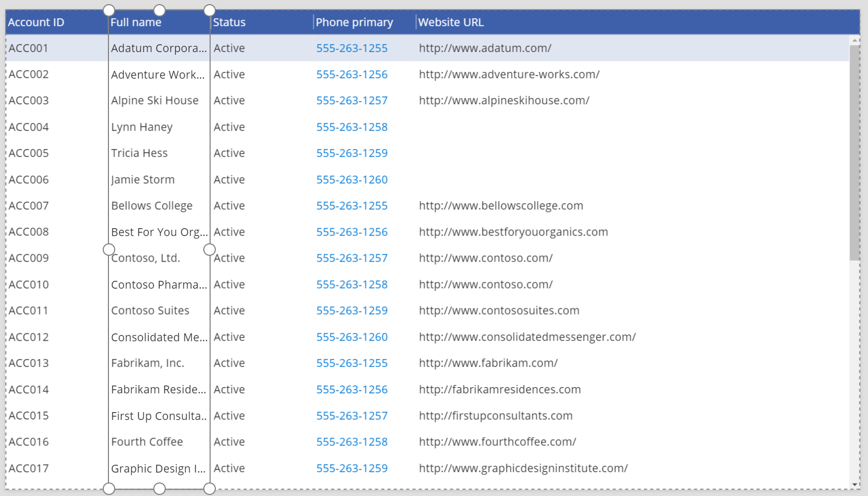The width and height of the screenshot is (868, 496).
Task: Open the phone link in row ACC008
Action: click(352, 232)
